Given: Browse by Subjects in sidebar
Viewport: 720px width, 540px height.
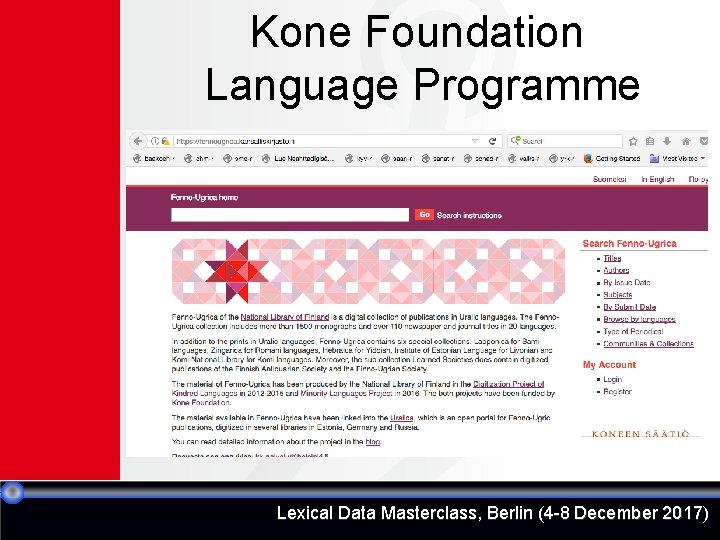Looking at the screenshot, I should click(618, 294).
